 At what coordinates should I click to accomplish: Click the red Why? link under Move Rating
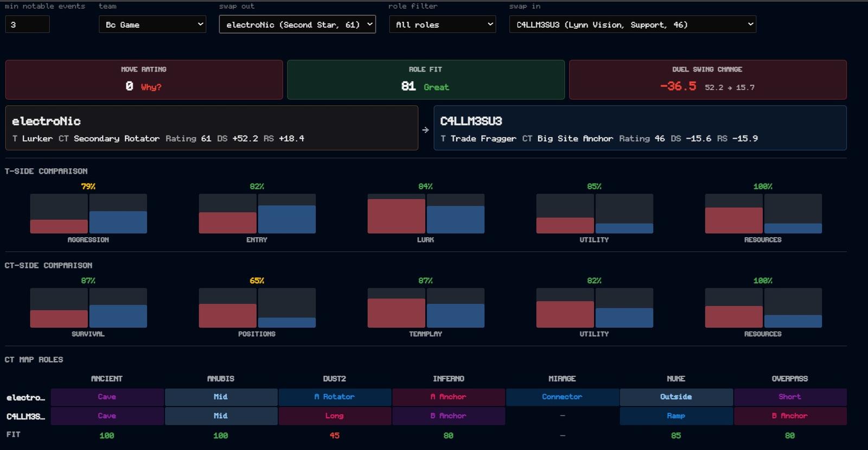(x=151, y=87)
